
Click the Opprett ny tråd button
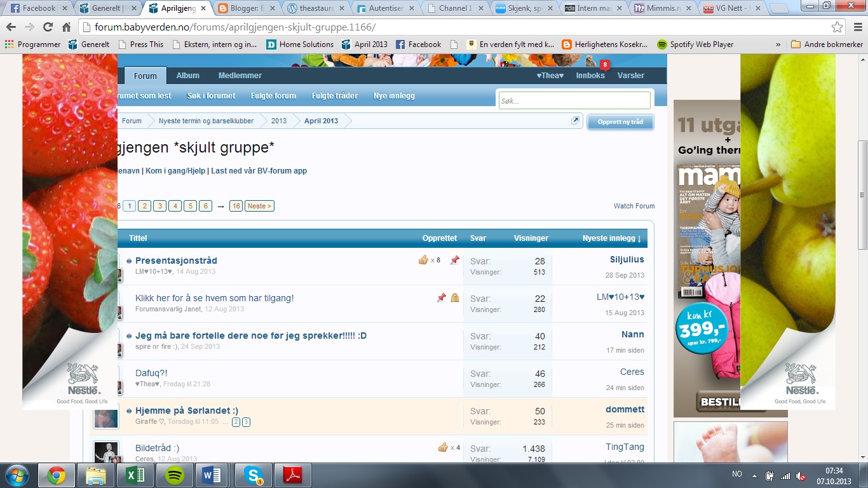point(620,122)
